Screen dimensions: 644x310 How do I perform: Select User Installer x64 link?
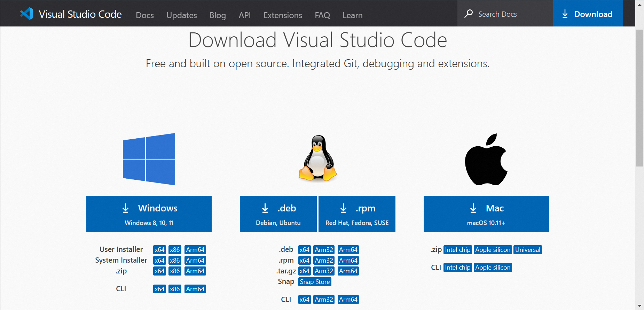click(159, 250)
